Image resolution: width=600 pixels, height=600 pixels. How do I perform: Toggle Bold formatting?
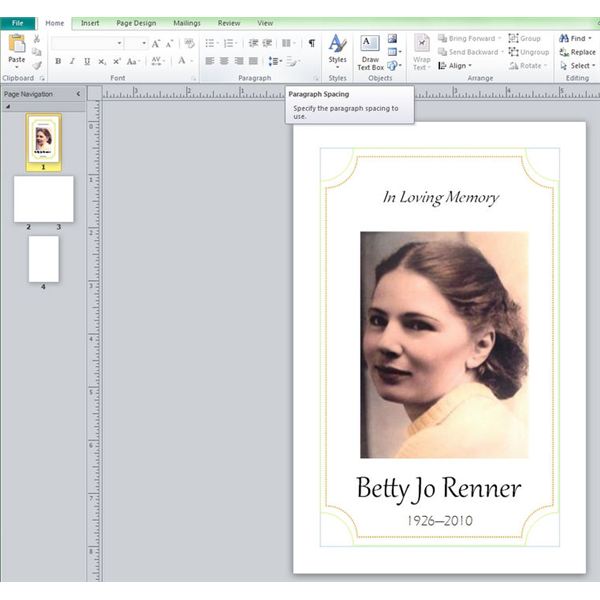tap(58, 61)
